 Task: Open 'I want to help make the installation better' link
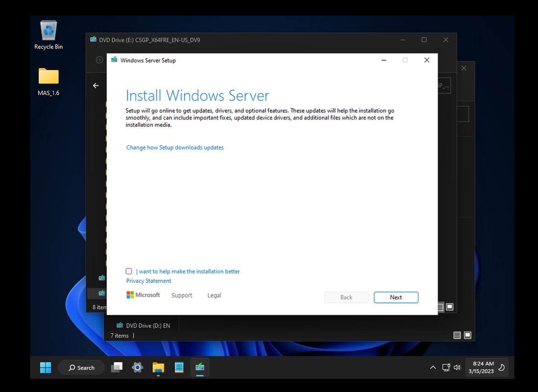pyautogui.click(x=188, y=271)
